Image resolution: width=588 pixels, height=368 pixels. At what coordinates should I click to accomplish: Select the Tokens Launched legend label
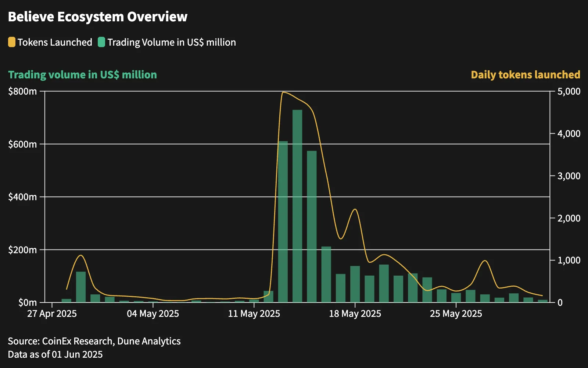[x=55, y=42]
